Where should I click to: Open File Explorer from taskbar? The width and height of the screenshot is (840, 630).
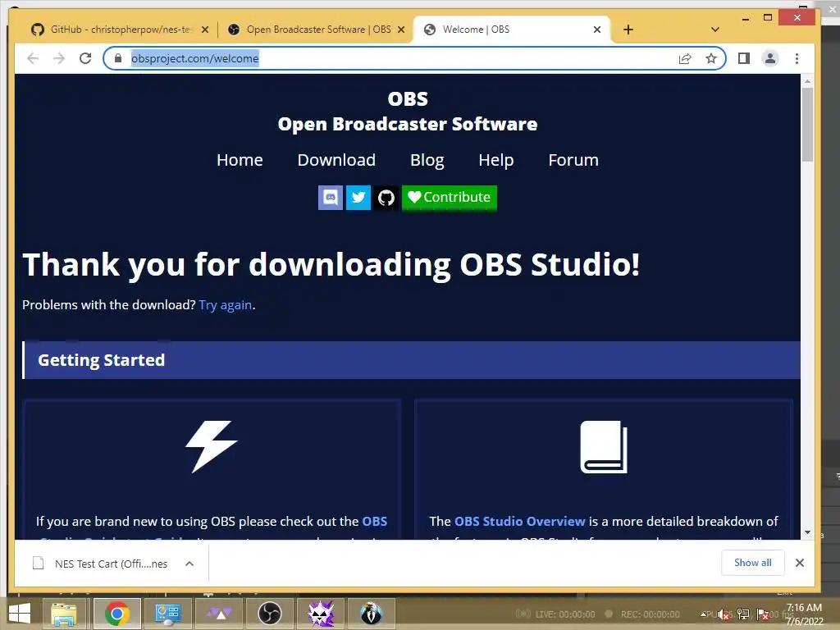(x=64, y=614)
